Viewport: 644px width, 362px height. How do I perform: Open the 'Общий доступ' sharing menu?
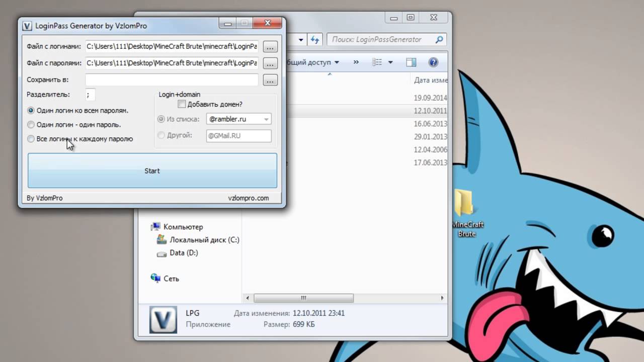pyautogui.click(x=313, y=62)
